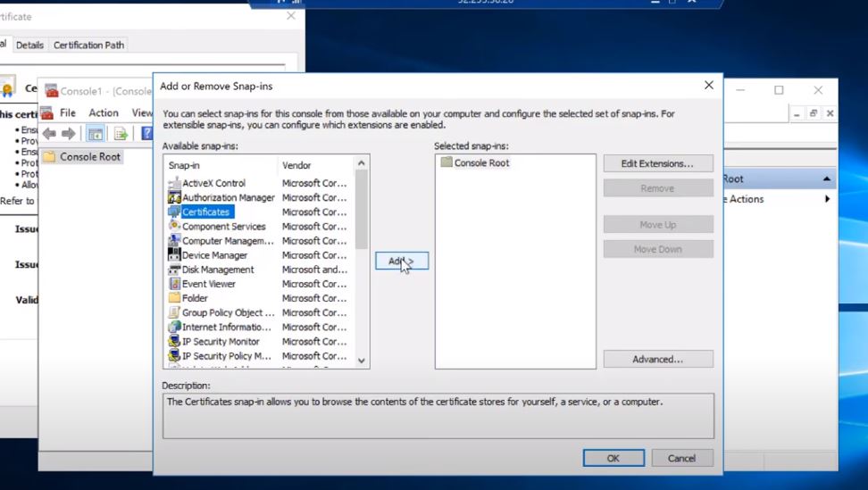Viewport: 868px width, 490px height.
Task: Click the Vendor column header
Action: 315,165
